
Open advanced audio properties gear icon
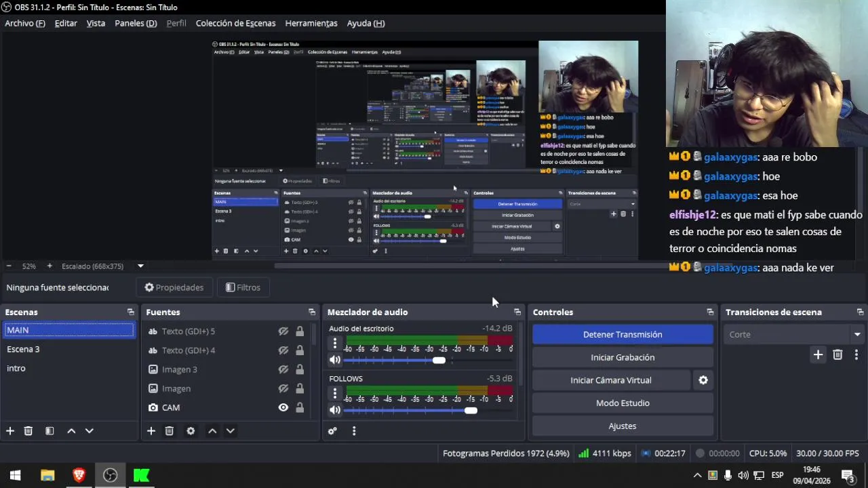tap(332, 431)
